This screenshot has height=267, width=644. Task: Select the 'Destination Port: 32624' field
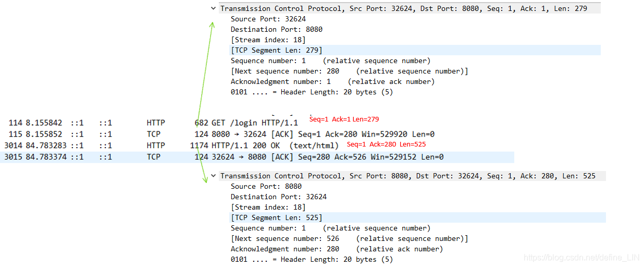pos(279,197)
